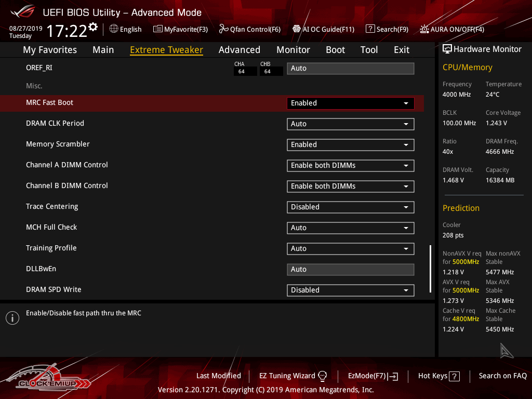This screenshot has width=532, height=399.
Task: Open Qfan Control fan icon
Action: pyautogui.click(x=224, y=29)
